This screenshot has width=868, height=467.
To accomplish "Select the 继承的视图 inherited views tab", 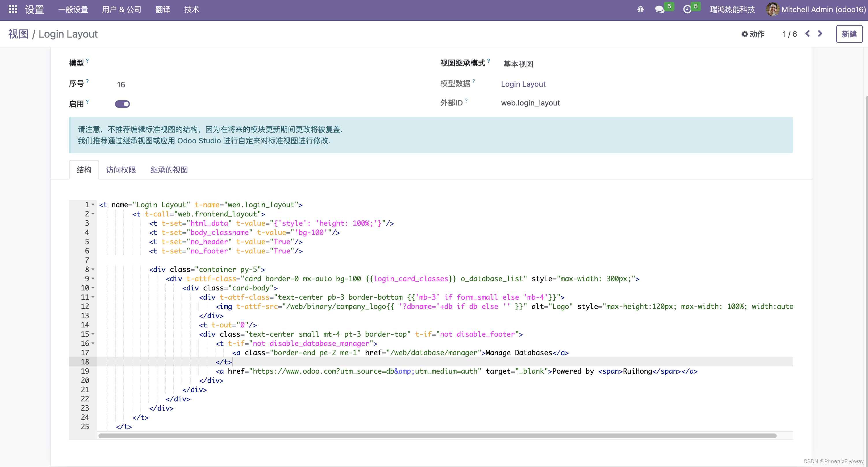I will [x=170, y=170].
